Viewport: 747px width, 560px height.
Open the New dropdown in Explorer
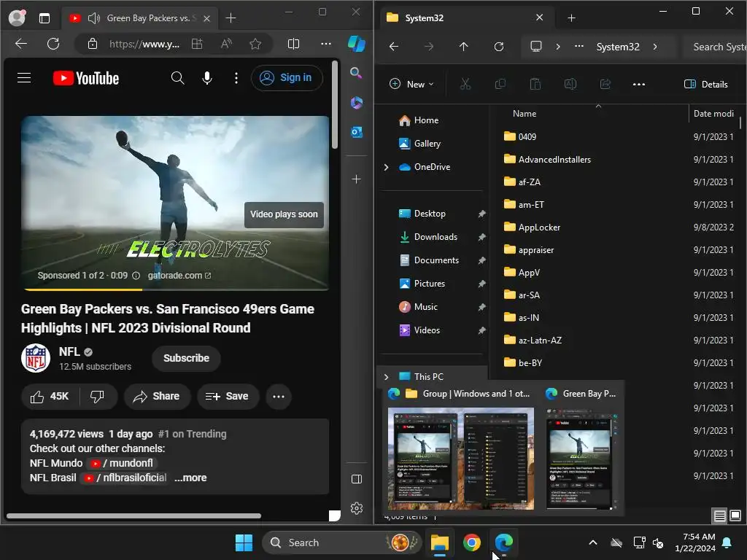click(411, 84)
